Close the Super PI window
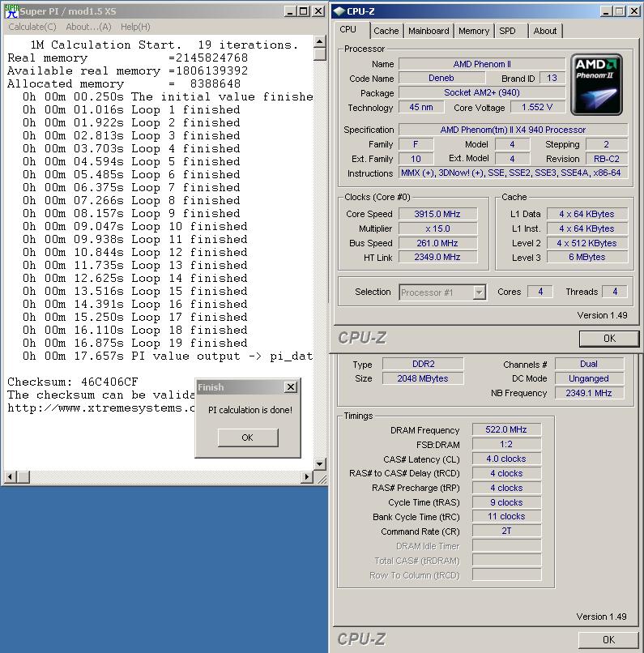644x653 pixels. 318,11
